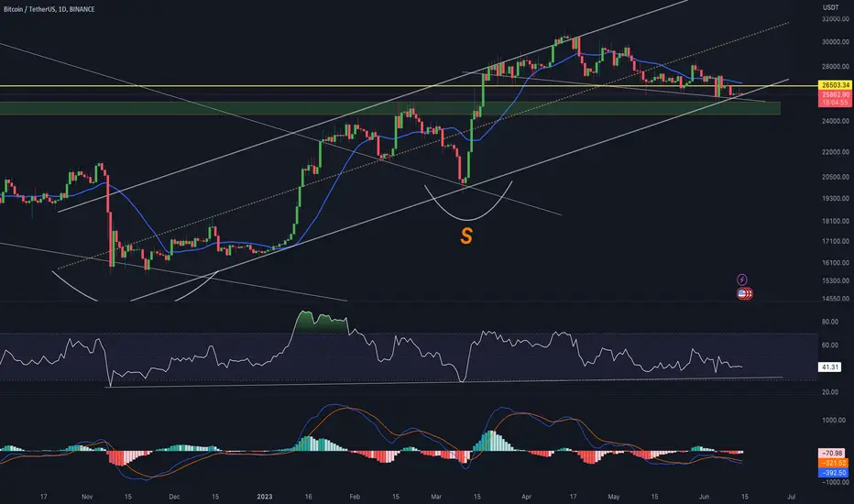
Task: Click the 20500.00 price axis label
Action: pos(835,177)
